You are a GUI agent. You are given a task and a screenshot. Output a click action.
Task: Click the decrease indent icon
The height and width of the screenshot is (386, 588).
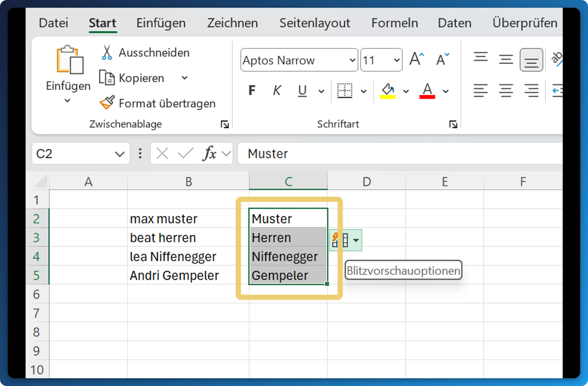click(x=557, y=90)
